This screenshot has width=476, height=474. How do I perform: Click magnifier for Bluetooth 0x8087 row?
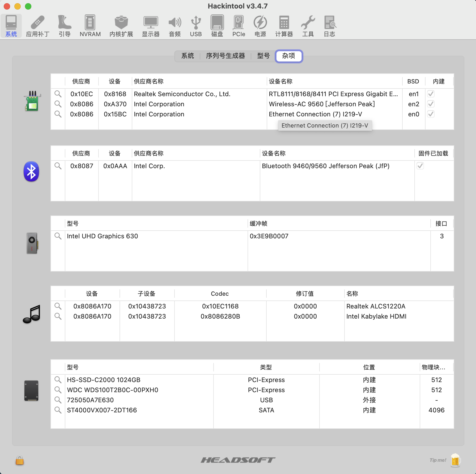click(58, 166)
